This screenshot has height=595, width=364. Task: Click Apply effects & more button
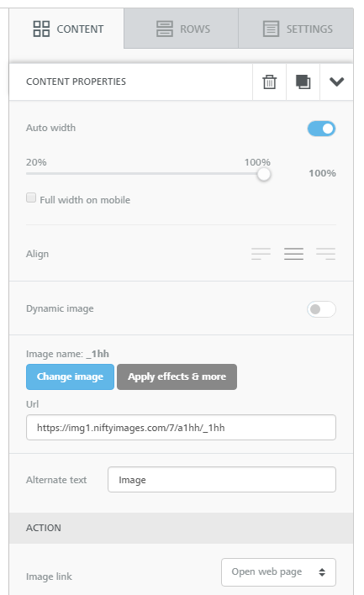tap(177, 376)
